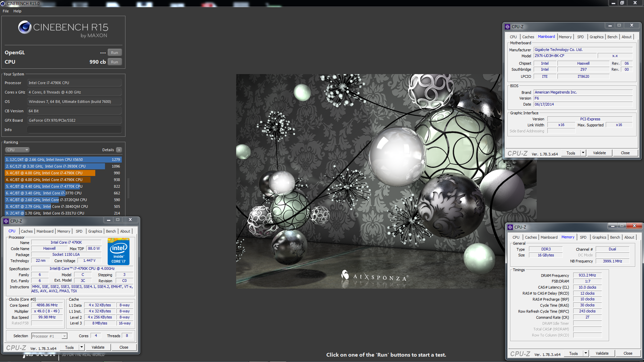Open Bench tab in bottom-right CPU-Z window
644x362 pixels.
(615, 237)
